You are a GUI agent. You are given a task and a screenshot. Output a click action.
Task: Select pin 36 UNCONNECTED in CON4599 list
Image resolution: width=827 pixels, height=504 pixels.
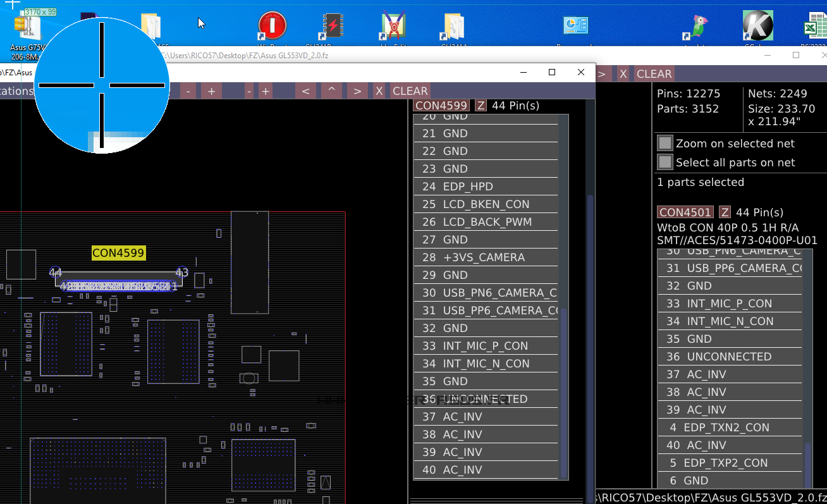pos(486,399)
